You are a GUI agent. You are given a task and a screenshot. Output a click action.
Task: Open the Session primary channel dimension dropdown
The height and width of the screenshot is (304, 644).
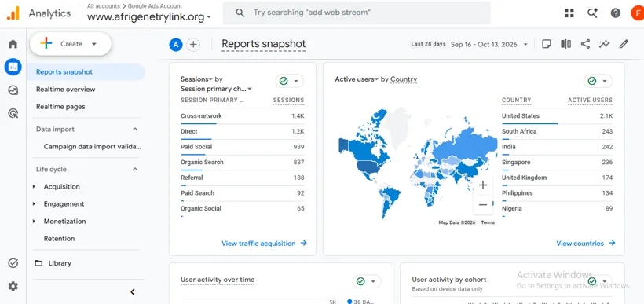pos(217,89)
